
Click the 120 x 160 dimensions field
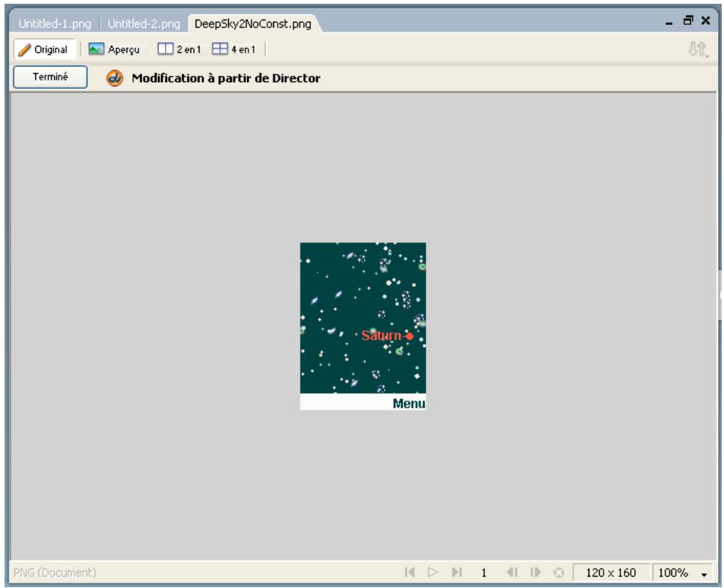click(x=611, y=573)
